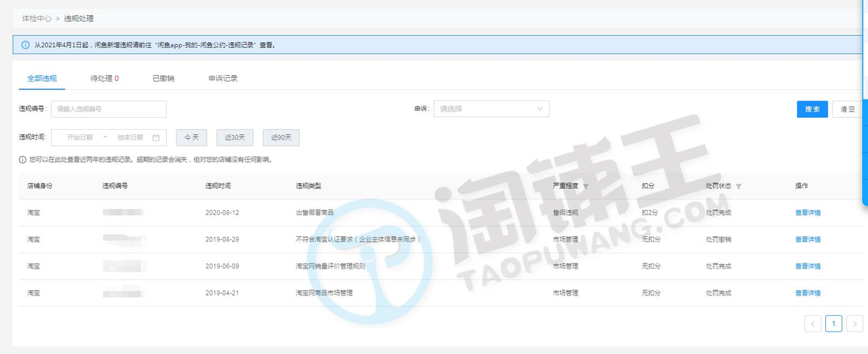Select the 今天 quick date button

tap(191, 137)
